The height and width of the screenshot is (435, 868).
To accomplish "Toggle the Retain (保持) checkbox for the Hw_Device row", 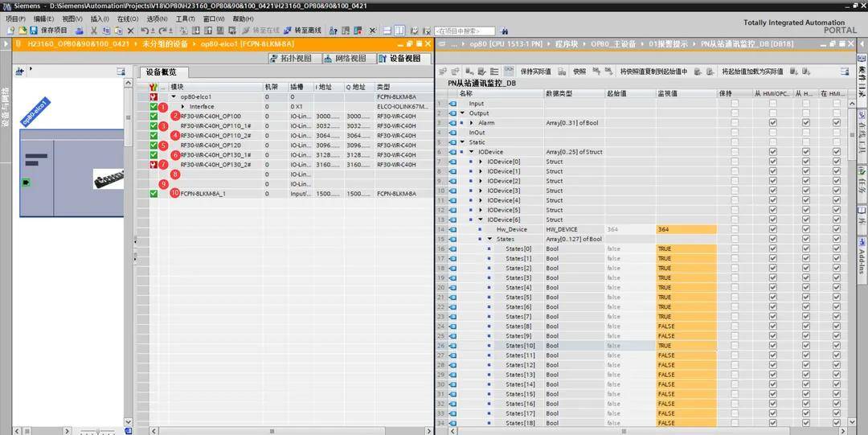I will 734,229.
